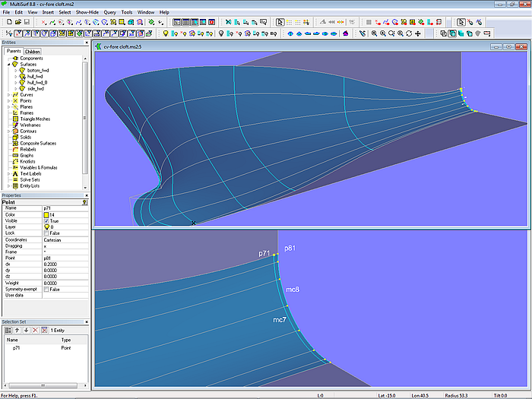
Task: Check the Symmetry exempt checkbox
Action: tap(46, 289)
